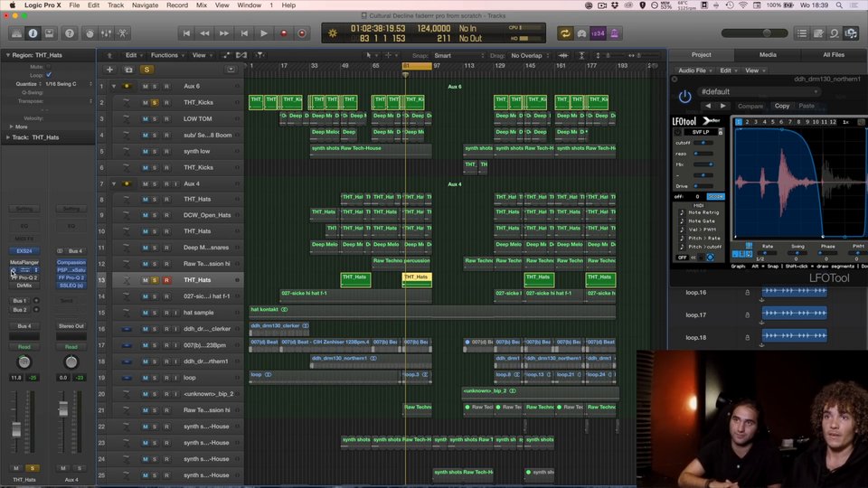Toggle automation view icon
This screenshot has height=488, width=868.
[226, 55]
